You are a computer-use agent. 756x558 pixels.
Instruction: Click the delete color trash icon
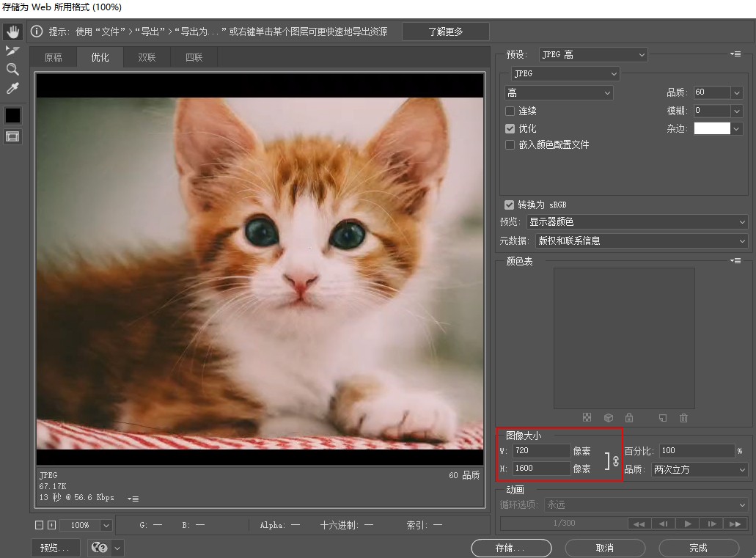[x=683, y=418]
